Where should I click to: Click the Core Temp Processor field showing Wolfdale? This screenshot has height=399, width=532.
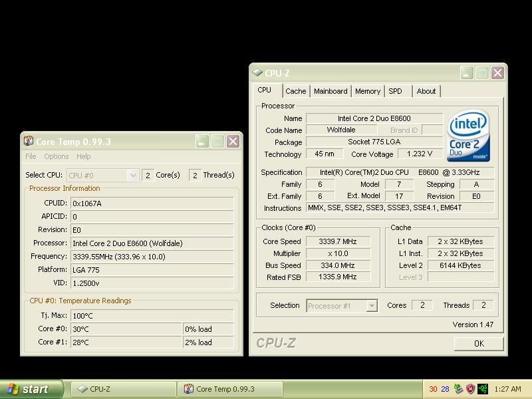(152, 243)
